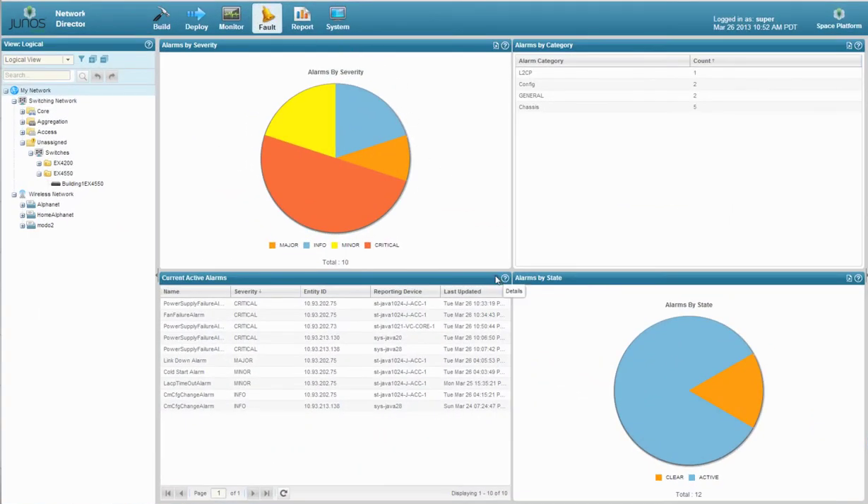Expand the Aggregation folder
Screen dimensions: 868x504
pos(23,122)
